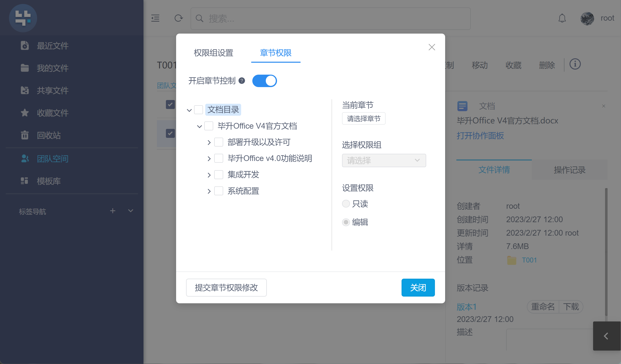Click the root user avatar
Screen dimensions: 621x364
587,18
